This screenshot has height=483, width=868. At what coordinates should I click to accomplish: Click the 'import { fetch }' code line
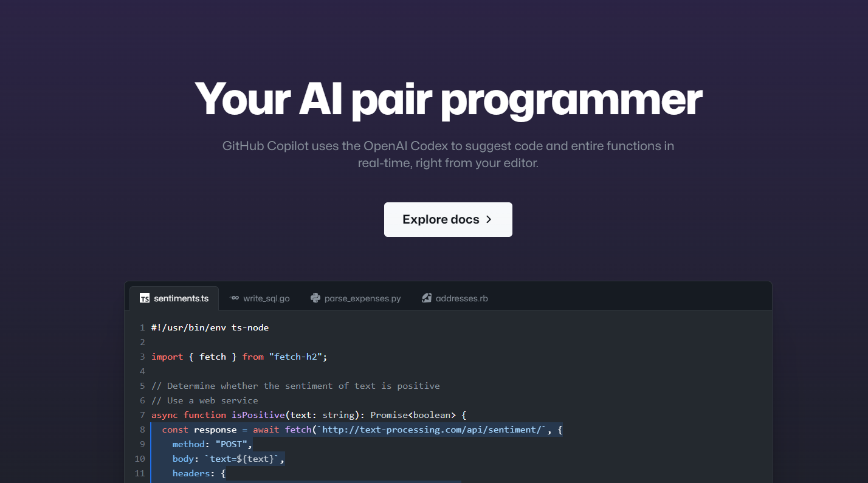coord(239,357)
